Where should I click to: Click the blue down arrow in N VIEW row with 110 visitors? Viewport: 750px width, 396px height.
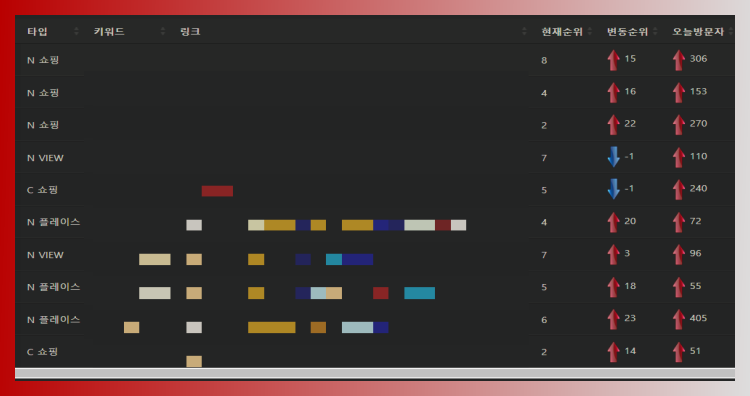pyautogui.click(x=613, y=157)
